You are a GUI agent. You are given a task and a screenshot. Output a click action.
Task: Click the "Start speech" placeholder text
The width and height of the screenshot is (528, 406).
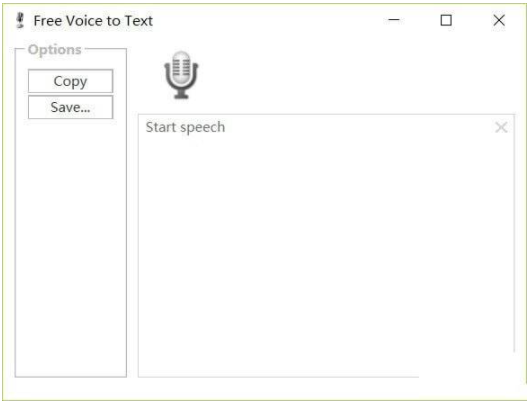click(185, 127)
